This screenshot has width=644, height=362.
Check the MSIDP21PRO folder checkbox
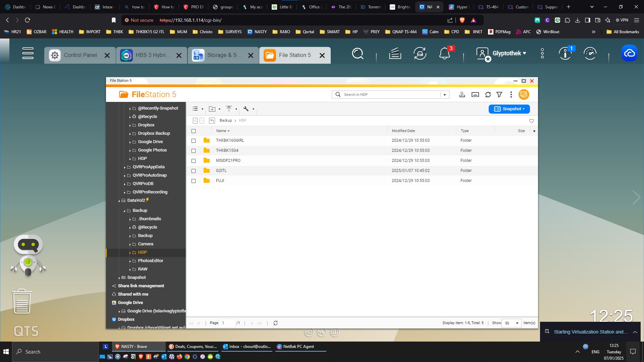(x=194, y=161)
